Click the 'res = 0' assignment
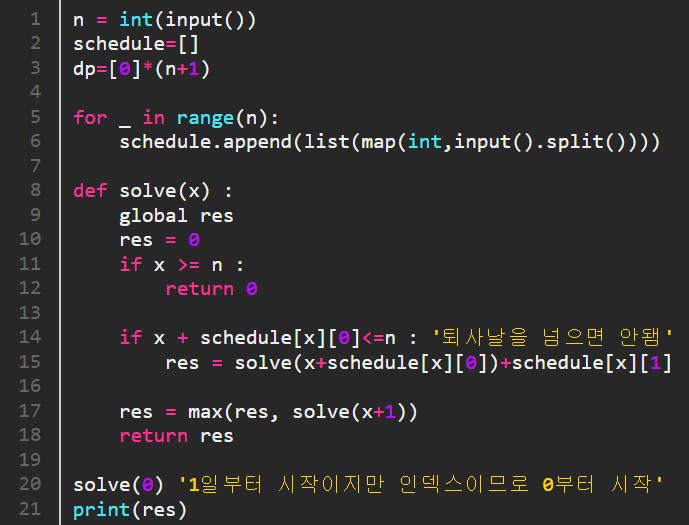Image resolution: width=689 pixels, height=525 pixels. click(x=160, y=240)
